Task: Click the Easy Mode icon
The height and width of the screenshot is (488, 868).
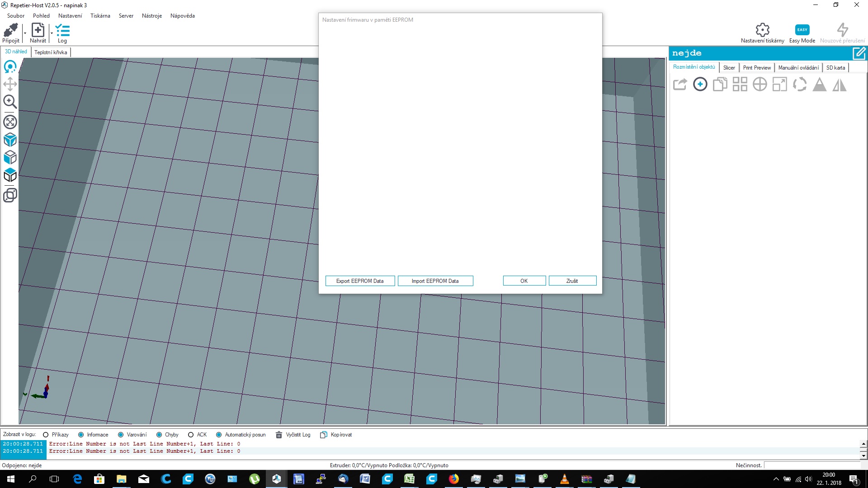Action: [x=802, y=30]
